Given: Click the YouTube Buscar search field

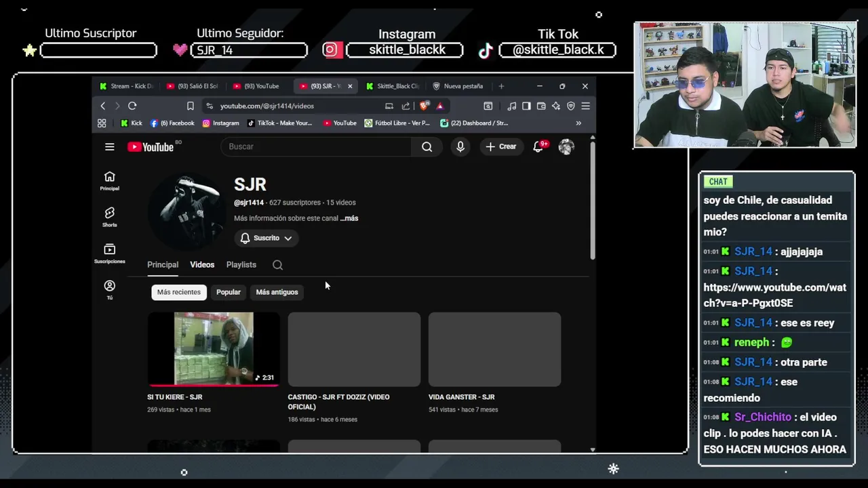Looking at the screenshot, I should pos(316,146).
